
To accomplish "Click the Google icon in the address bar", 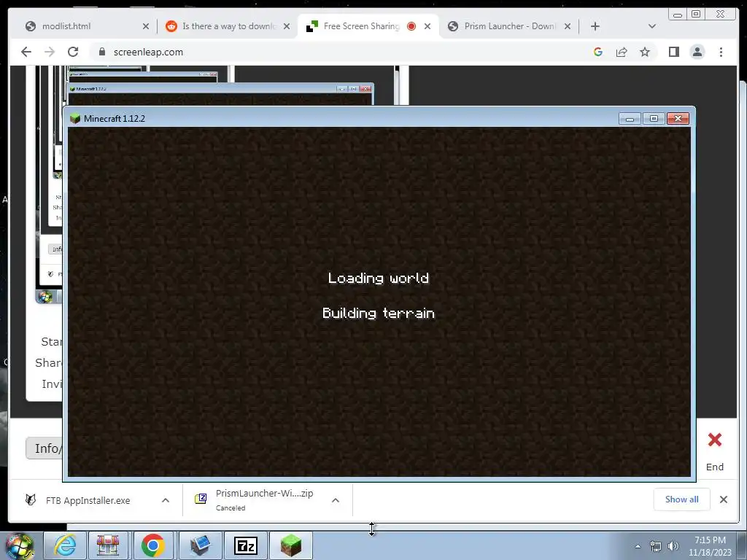I will (x=598, y=52).
